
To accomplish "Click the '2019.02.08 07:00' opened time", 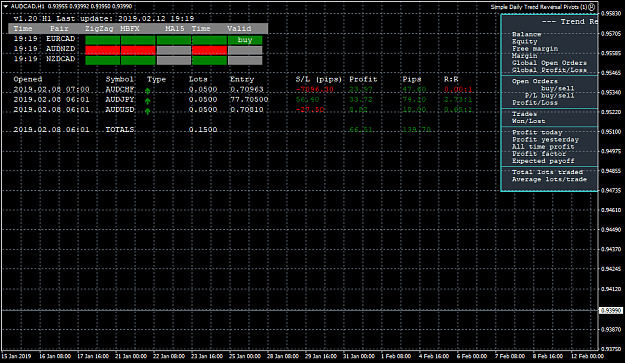I will click(x=51, y=89).
